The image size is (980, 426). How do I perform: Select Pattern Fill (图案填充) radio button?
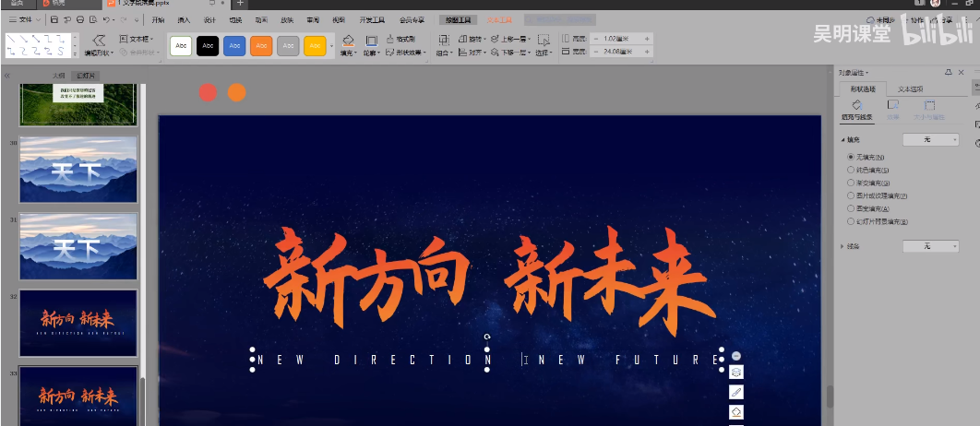(850, 208)
